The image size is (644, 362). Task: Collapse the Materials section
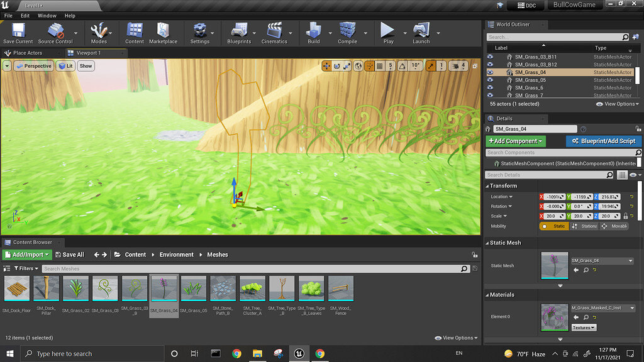click(487, 295)
